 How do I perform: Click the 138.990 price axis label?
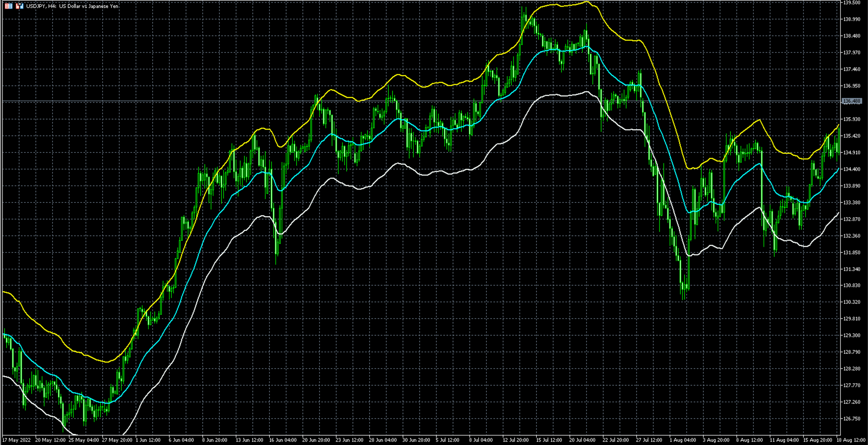click(x=851, y=19)
